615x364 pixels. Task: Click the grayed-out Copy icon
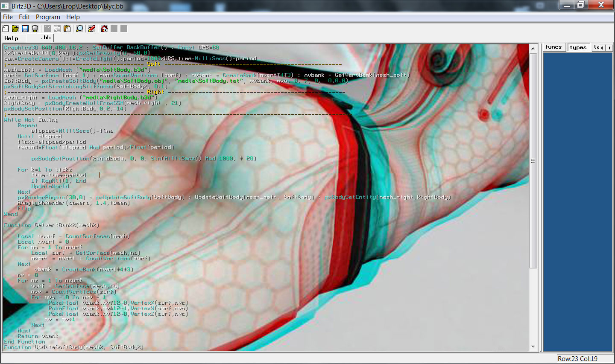tap(57, 29)
